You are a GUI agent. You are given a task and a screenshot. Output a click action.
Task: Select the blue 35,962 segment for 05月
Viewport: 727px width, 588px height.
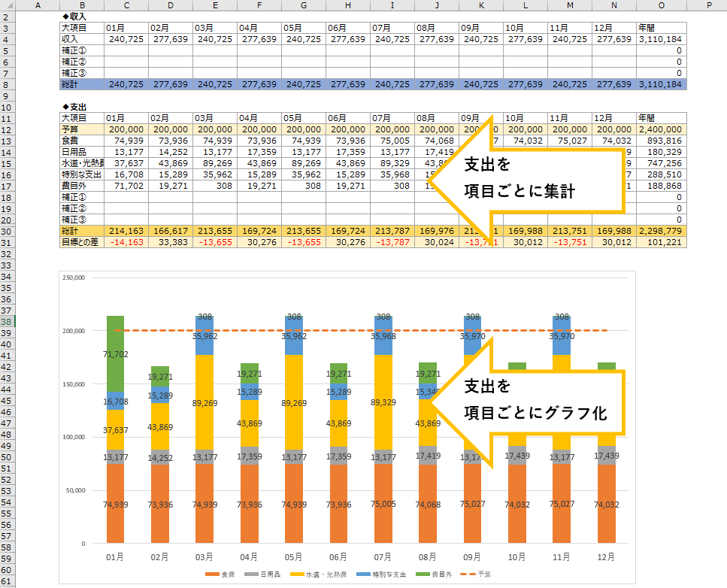(x=294, y=336)
